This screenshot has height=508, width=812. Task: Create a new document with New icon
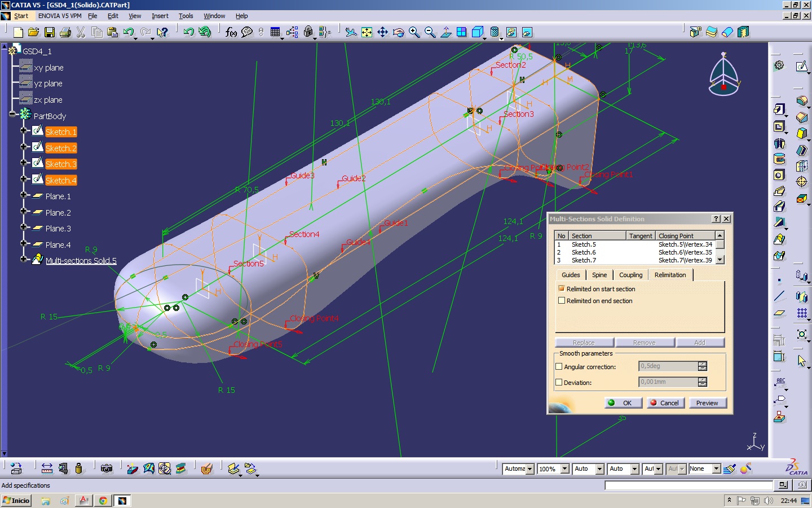pos(18,32)
